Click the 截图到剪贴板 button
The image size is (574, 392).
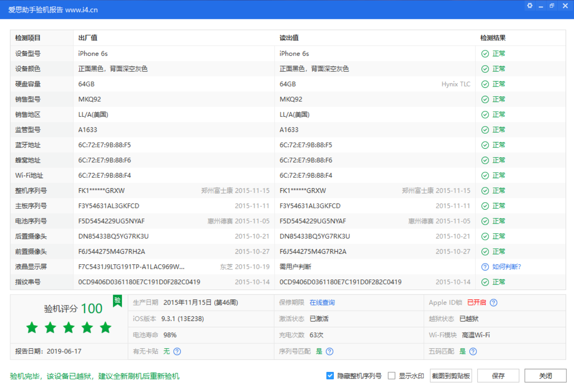(x=451, y=376)
